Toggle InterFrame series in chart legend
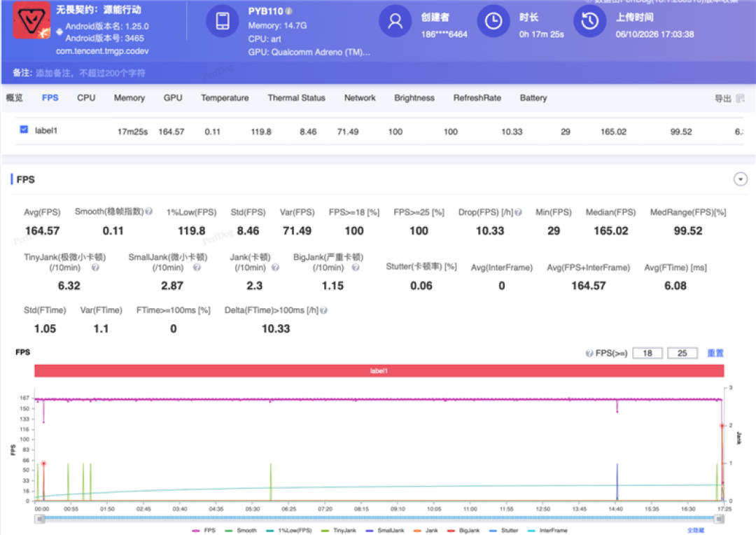 coord(547,530)
